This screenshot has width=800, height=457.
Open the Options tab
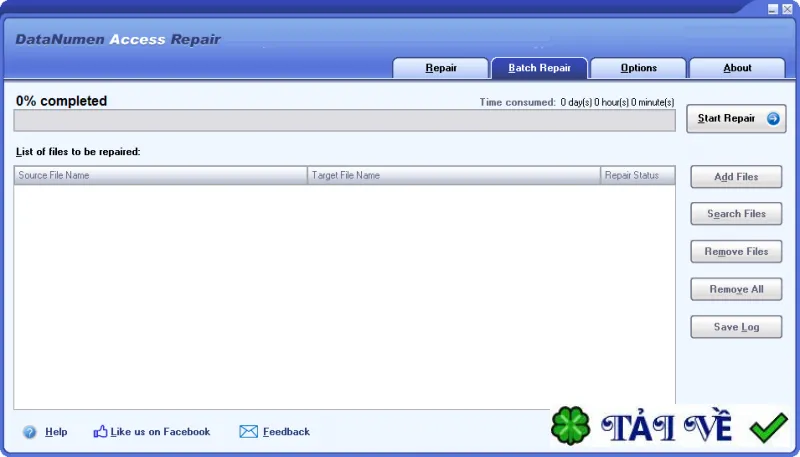pyautogui.click(x=638, y=68)
